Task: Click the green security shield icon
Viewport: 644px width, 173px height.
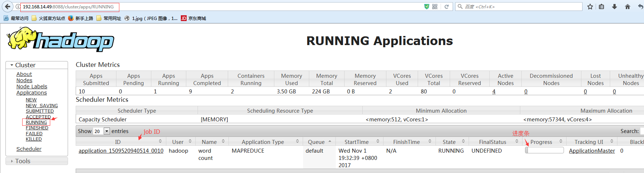Action: click(427, 7)
